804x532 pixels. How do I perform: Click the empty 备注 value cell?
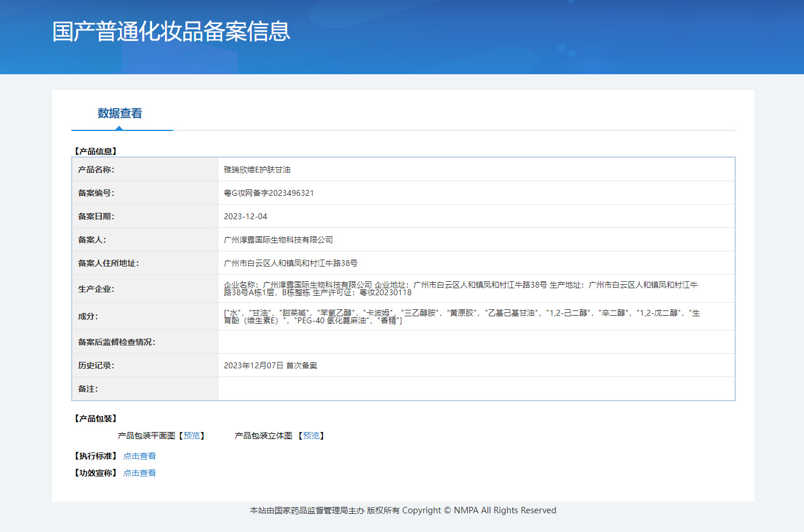(x=476, y=389)
